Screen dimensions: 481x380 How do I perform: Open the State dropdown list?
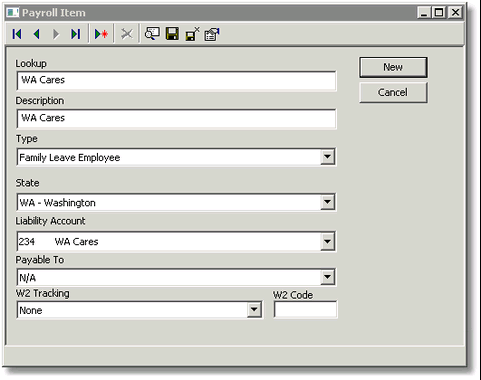(327, 202)
